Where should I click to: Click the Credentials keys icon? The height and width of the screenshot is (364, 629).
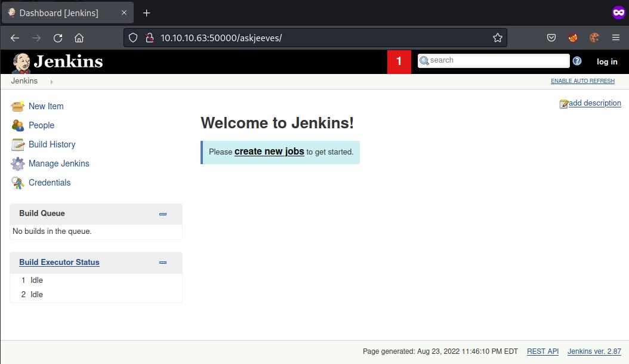[18, 183]
